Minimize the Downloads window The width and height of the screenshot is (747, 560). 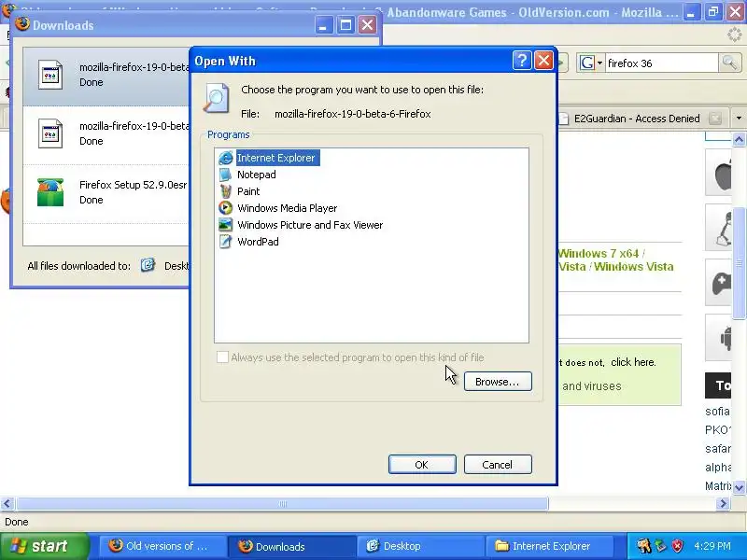tap(324, 25)
